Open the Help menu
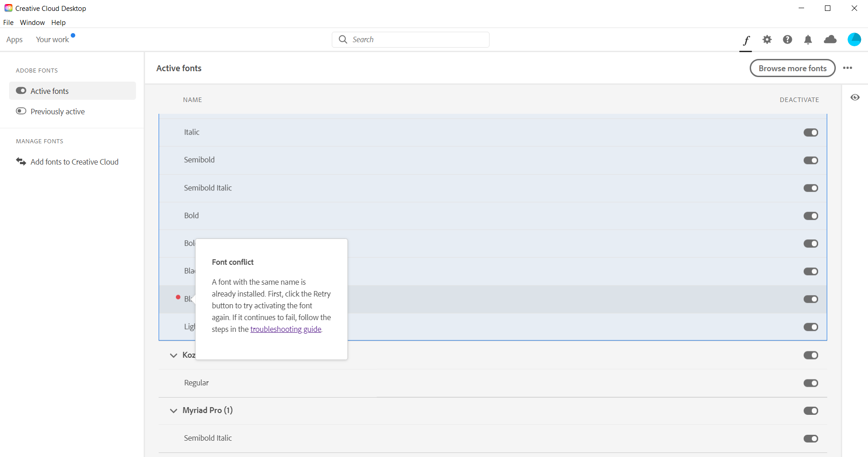The width and height of the screenshot is (868, 457). (x=58, y=22)
